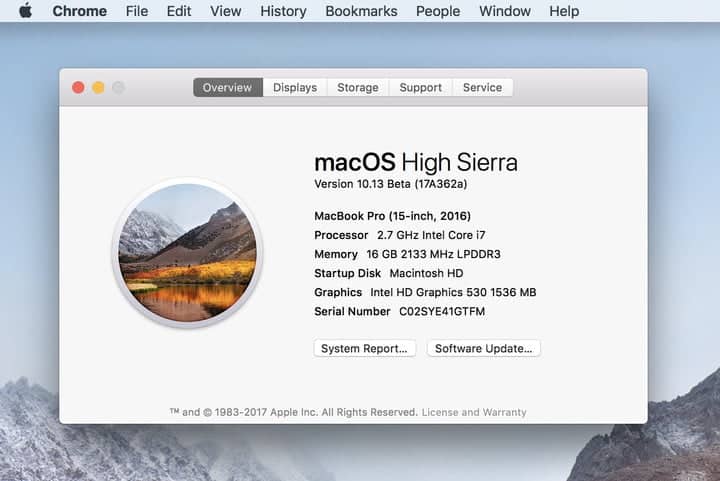
Task: Click the Software Update... button
Action: pyautogui.click(x=484, y=348)
